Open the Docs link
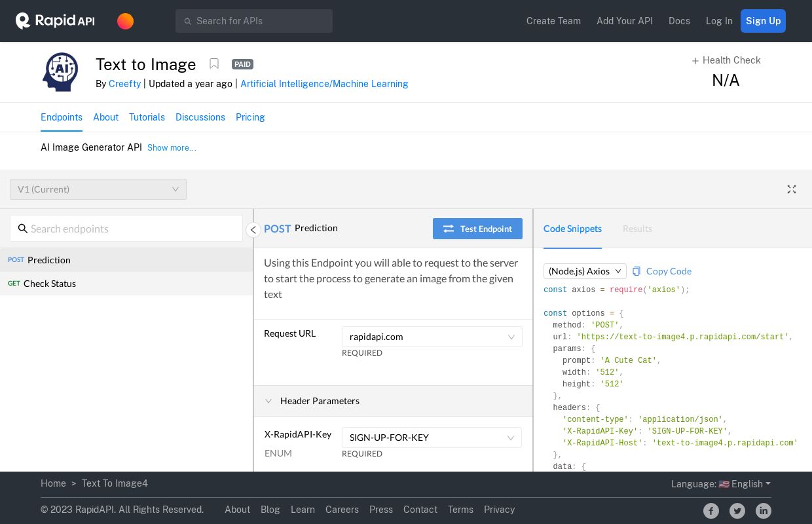Viewport: 812px width, 524px height. pyautogui.click(x=679, y=21)
